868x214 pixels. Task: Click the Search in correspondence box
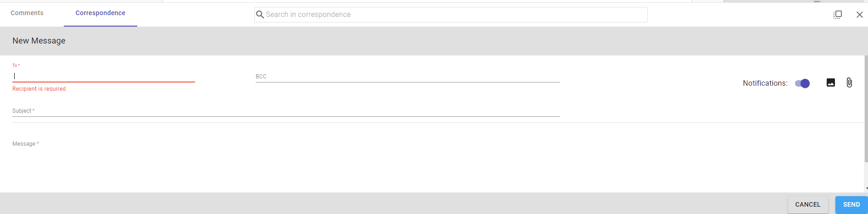(451, 15)
